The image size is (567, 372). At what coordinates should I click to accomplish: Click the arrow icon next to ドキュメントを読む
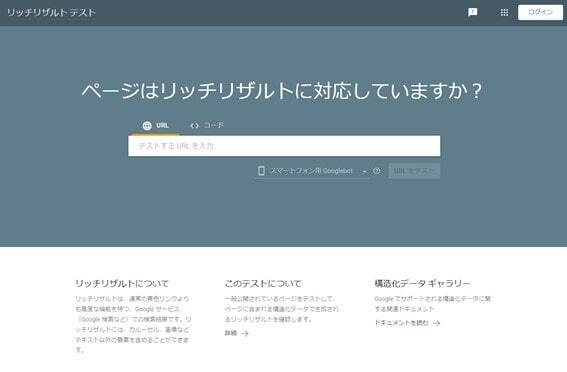click(x=436, y=323)
